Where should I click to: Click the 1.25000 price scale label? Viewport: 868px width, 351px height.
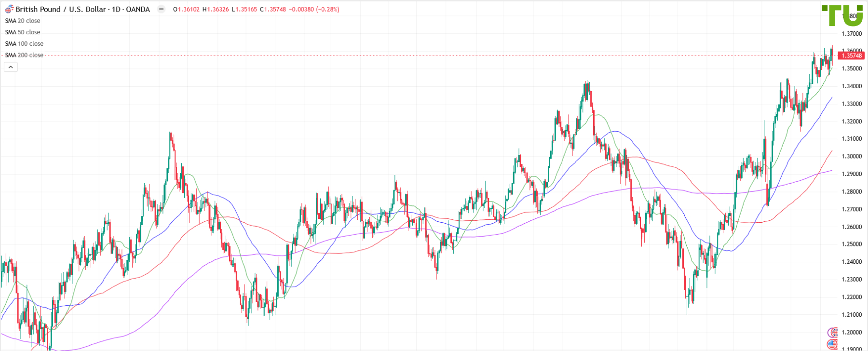pos(852,244)
